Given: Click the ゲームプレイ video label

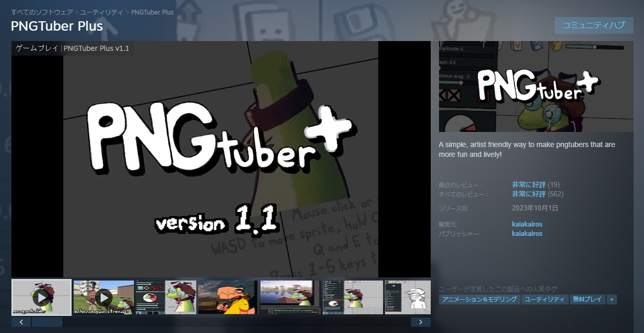Looking at the screenshot, I should click(x=37, y=48).
